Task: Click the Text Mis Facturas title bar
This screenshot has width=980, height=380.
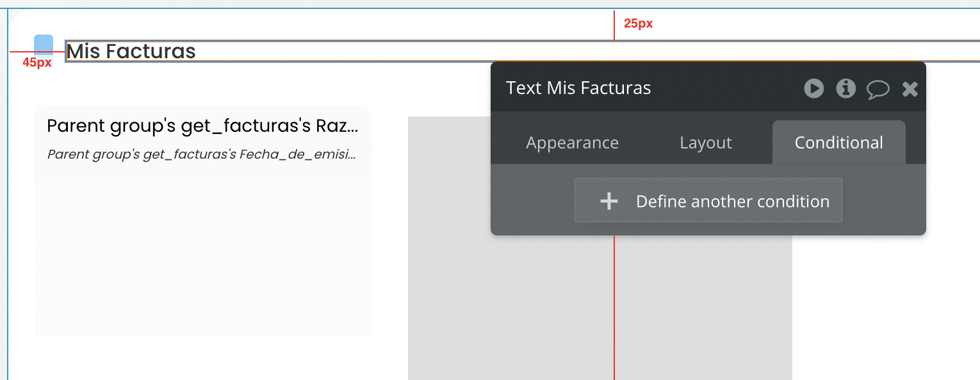Action: (641, 88)
